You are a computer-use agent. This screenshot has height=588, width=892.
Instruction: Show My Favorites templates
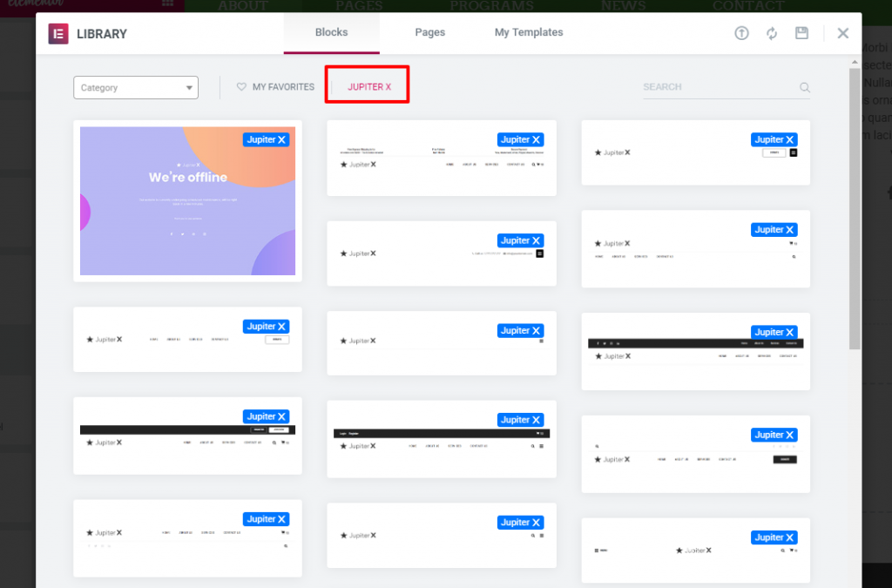(x=282, y=87)
